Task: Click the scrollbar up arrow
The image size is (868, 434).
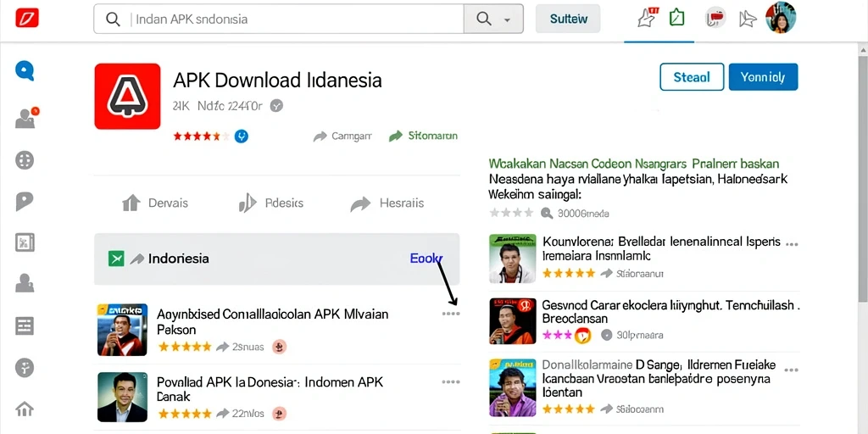Action: [863, 49]
